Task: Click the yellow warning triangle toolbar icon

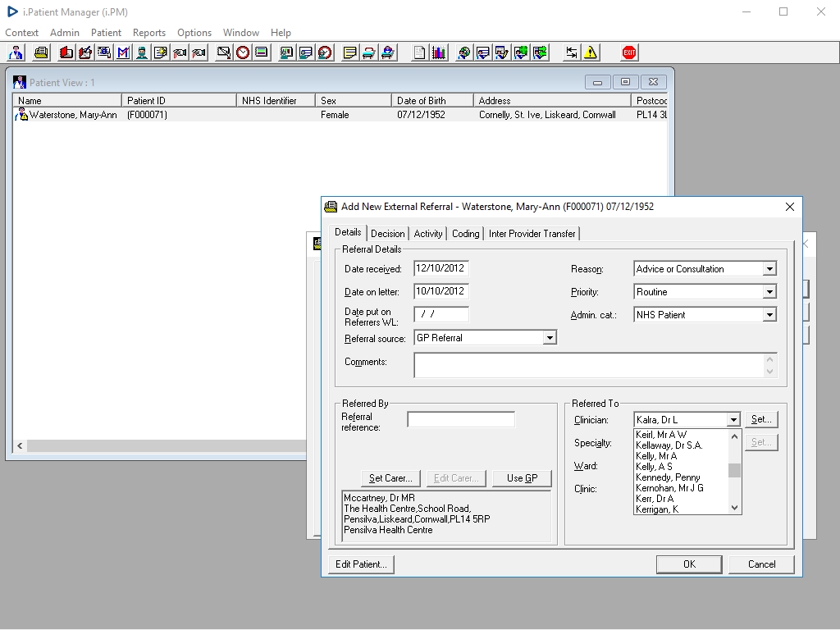Action: click(591, 52)
